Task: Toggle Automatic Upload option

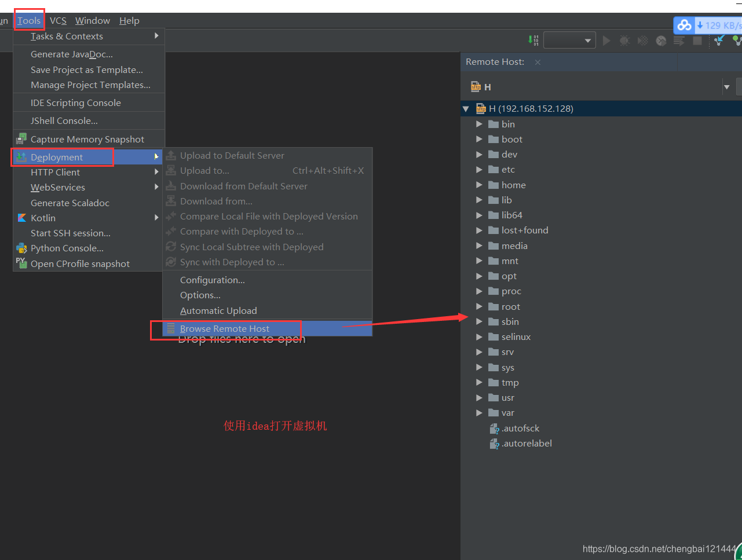Action: pyautogui.click(x=267, y=310)
